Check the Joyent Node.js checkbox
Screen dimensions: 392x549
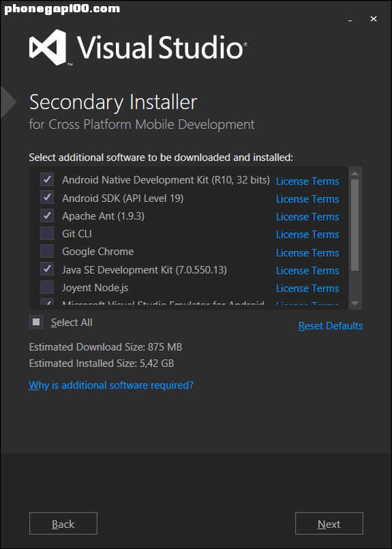click(x=47, y=287)
